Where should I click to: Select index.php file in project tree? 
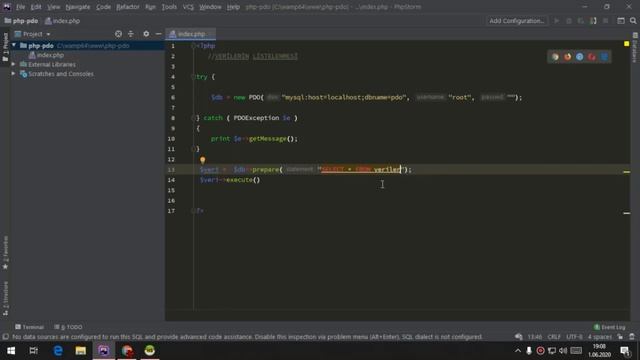pos(46,55)
